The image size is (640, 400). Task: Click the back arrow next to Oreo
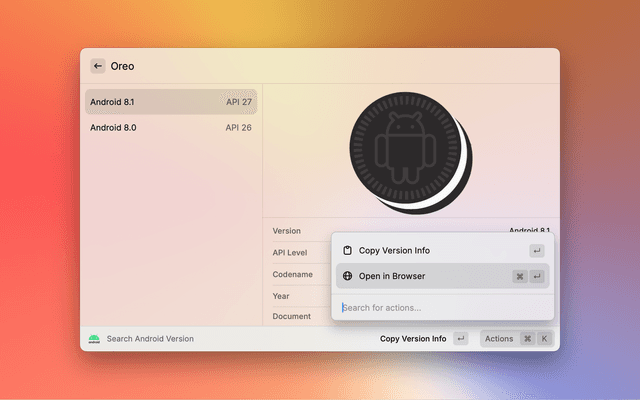click(98, 66)
